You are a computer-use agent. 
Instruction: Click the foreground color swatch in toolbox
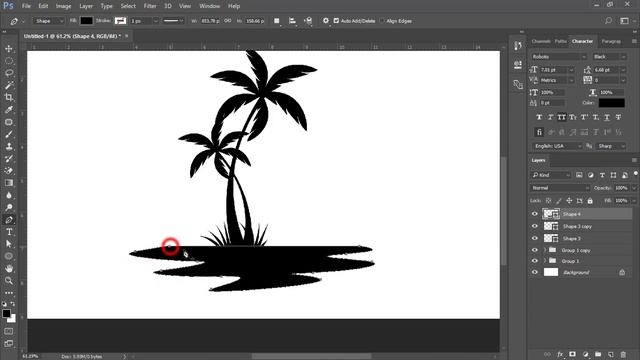[6, 313]
